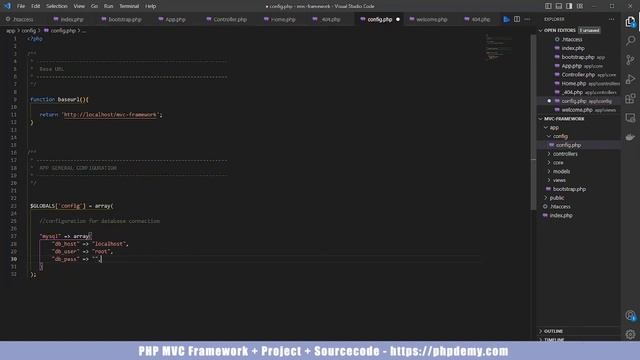The image size is (640, 360).
Task: Click the localhost/mvc-framework URL string
Action: click(110, 115)
